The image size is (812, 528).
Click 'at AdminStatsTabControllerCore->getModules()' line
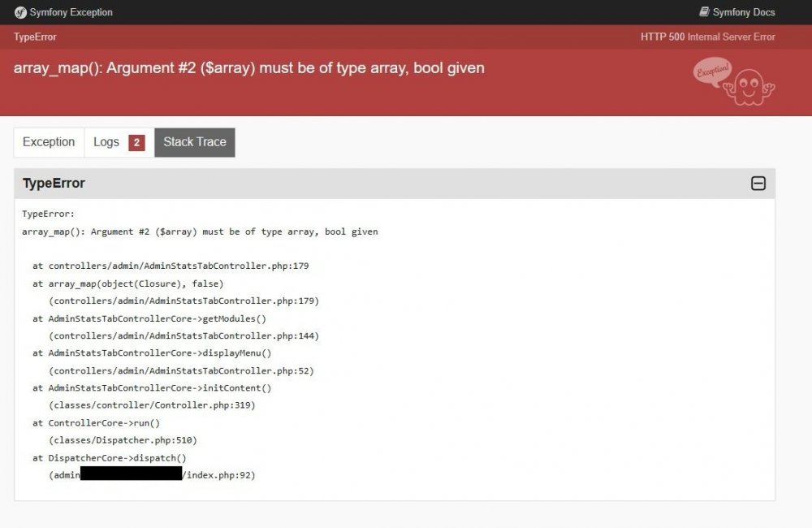click(x=149, y=318)
